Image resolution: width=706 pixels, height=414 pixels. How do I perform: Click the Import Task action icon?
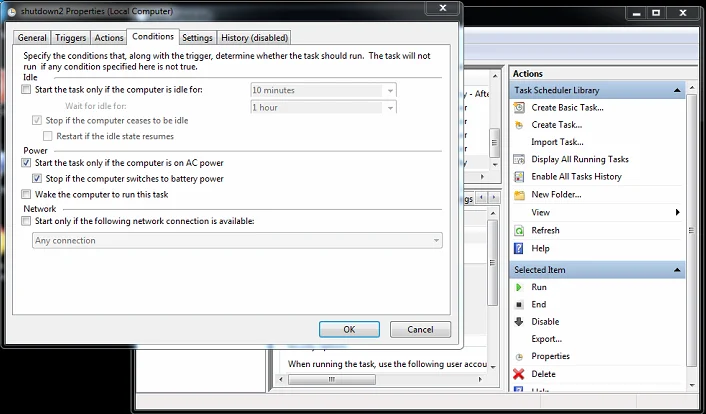[x=519, y=142]
